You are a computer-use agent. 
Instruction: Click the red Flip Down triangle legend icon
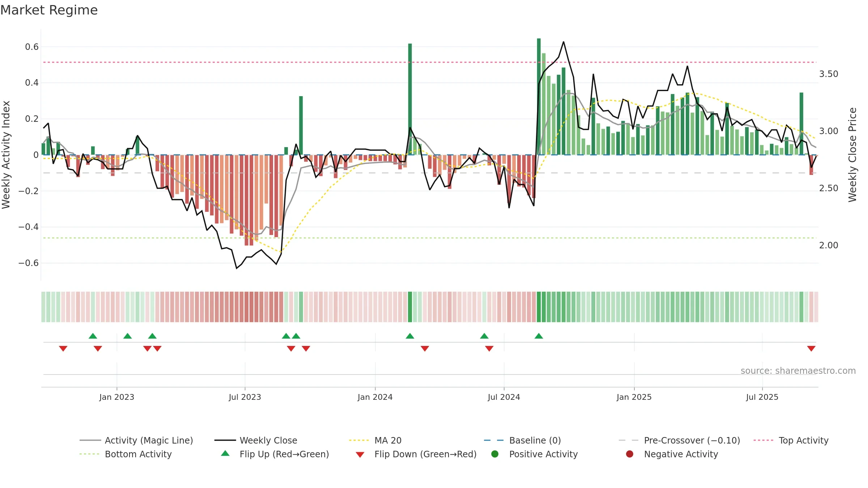(x=360, y=455)
